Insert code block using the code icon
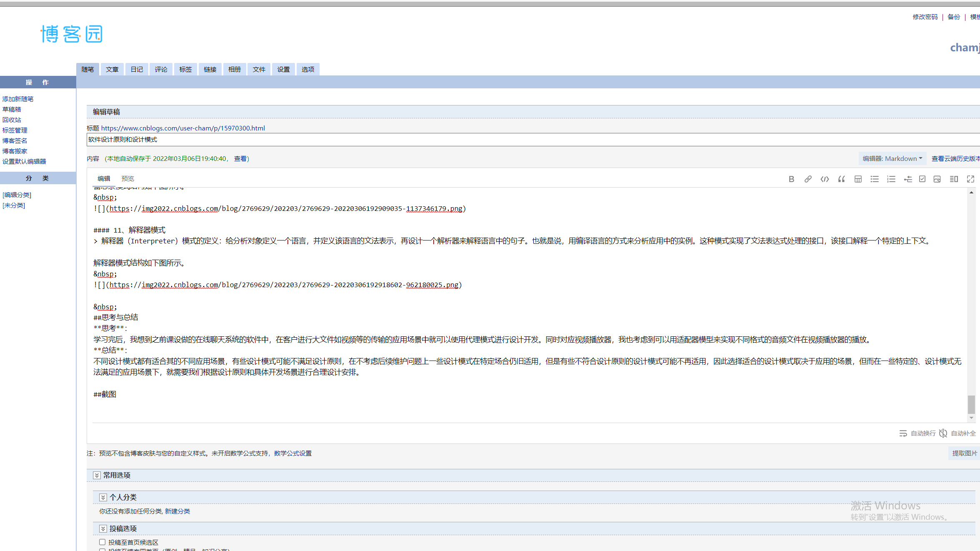The image size is (980, 551). click(x=825, y=179)
